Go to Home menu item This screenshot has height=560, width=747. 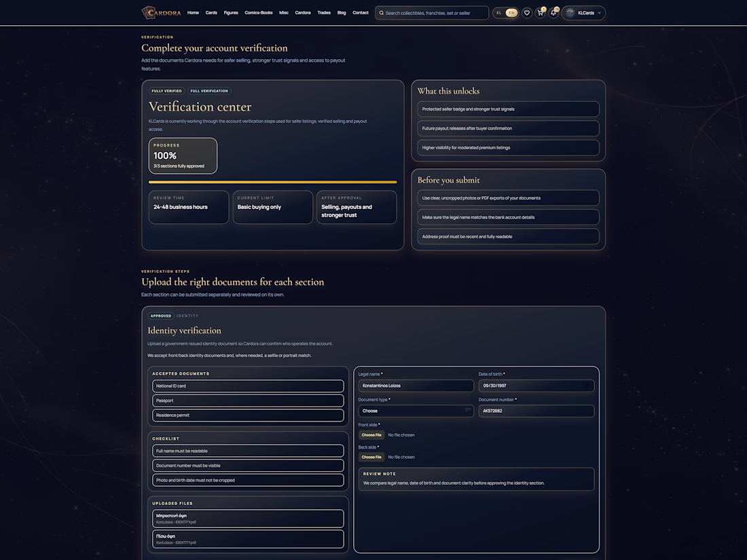(193, 13)
